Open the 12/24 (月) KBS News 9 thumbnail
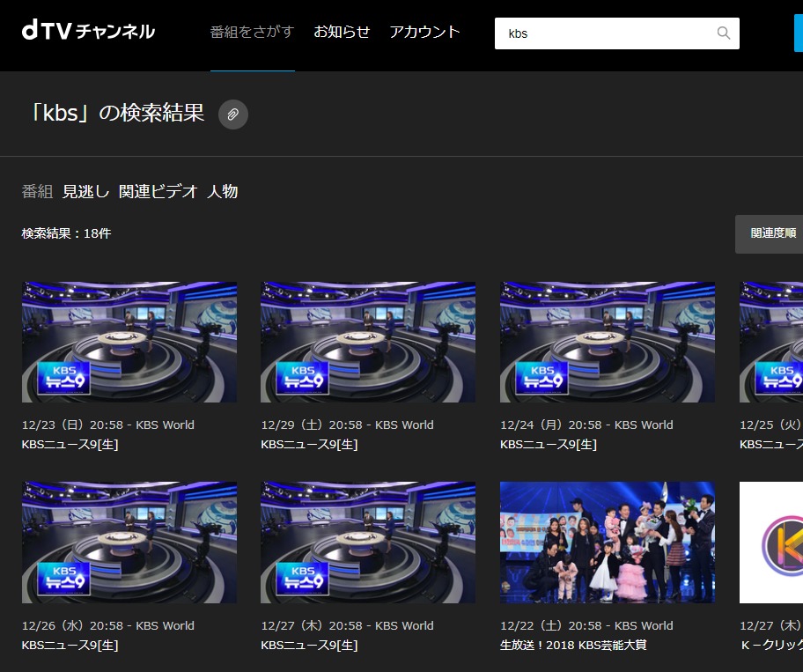Screen dimensions: 803x672 [608, 342]
